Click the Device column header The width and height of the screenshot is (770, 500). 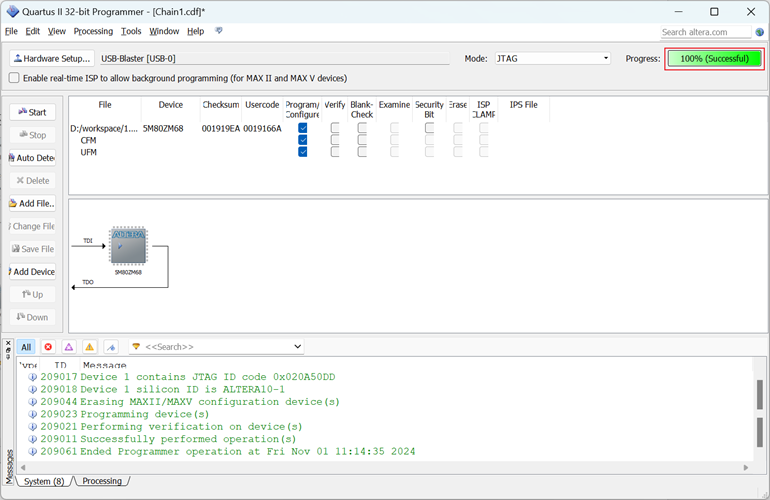click(x=170, y=105)
